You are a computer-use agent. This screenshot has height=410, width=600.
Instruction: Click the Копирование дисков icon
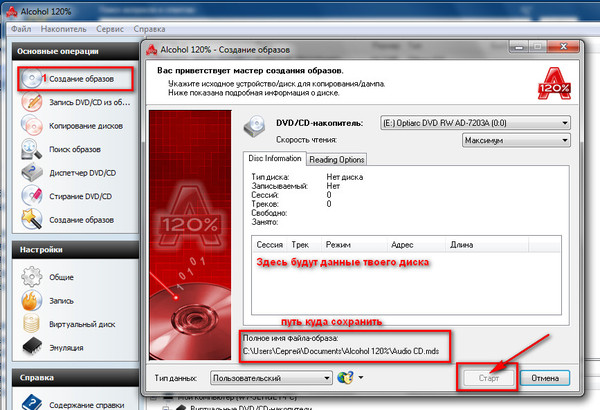32,126
